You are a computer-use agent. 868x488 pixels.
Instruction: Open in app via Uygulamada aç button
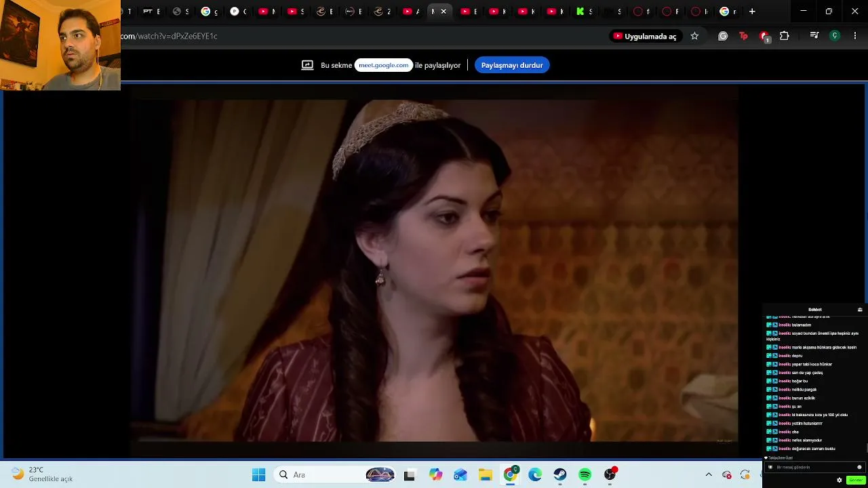click(645, 36)
